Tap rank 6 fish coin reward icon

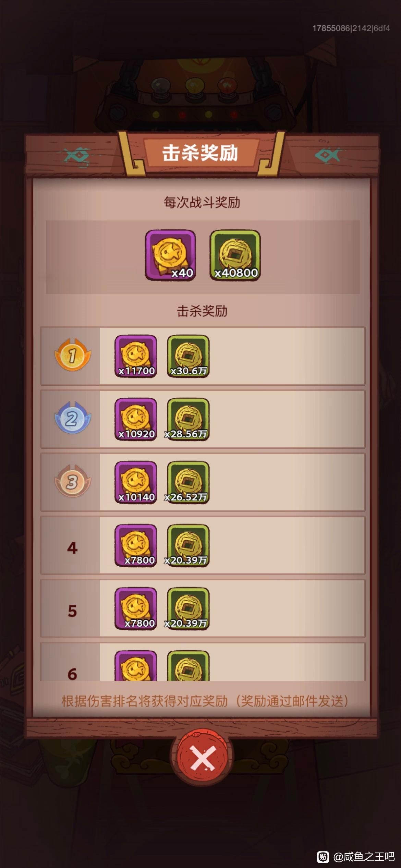(136, 665)
